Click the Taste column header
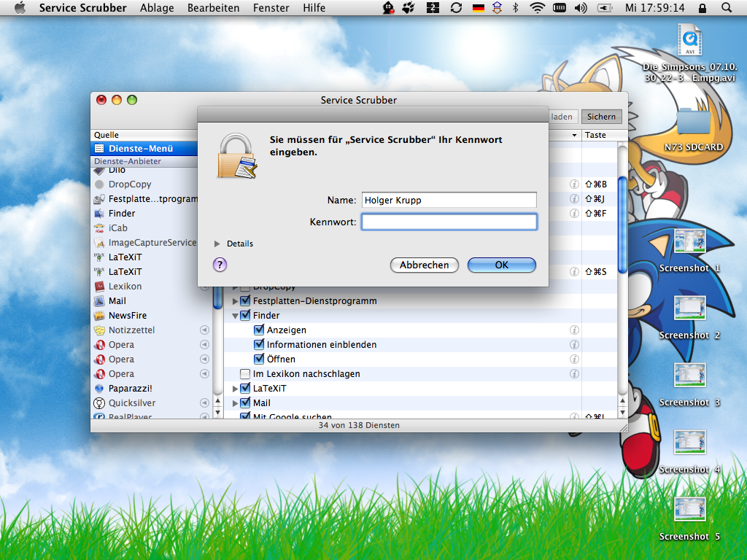This screenshot has height=560, width=747. coord(600,135)
